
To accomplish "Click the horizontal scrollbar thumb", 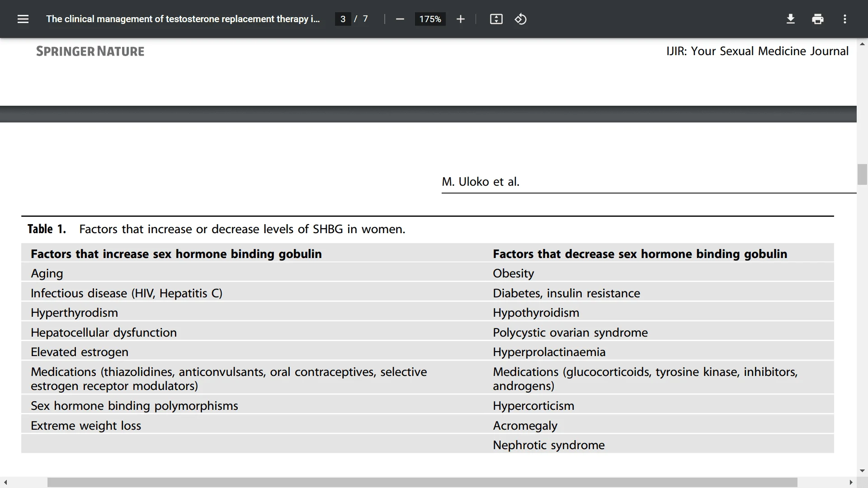I will point(422,483).
